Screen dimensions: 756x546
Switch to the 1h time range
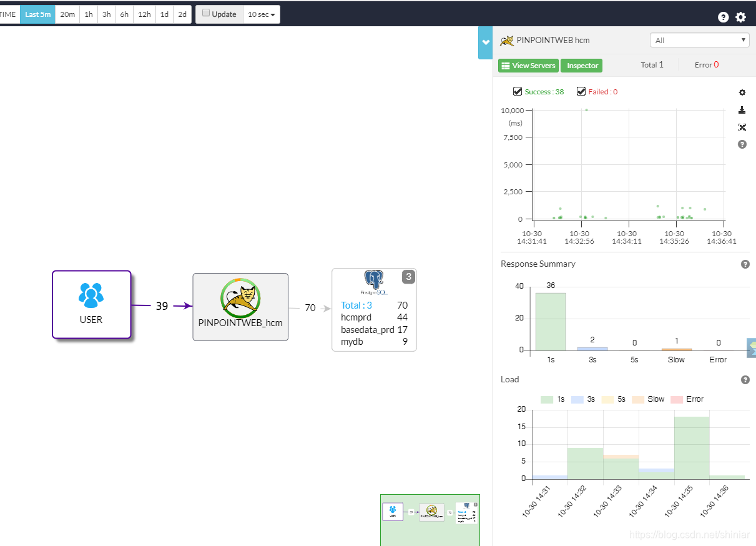tap(88, 14)
